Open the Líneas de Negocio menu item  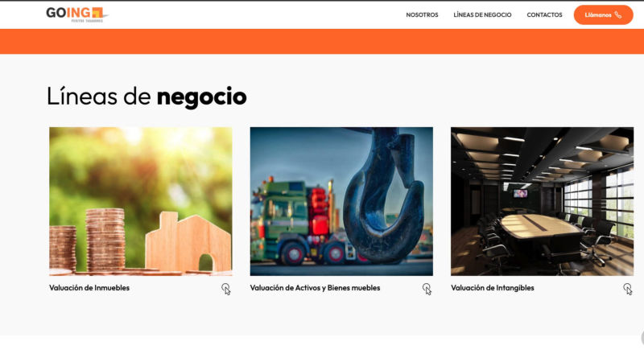tap(482, 14)
